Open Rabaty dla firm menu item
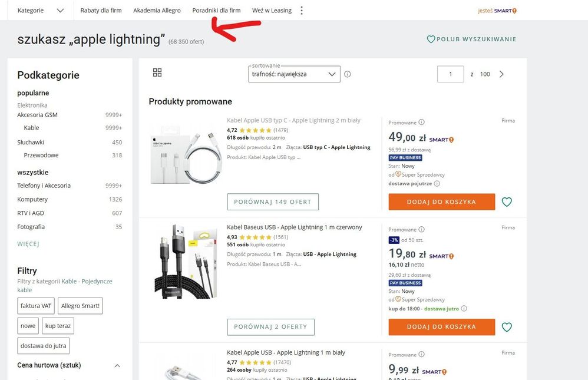Image resolution: width=588 pixels, height=380 pixels. pos(101,11)
